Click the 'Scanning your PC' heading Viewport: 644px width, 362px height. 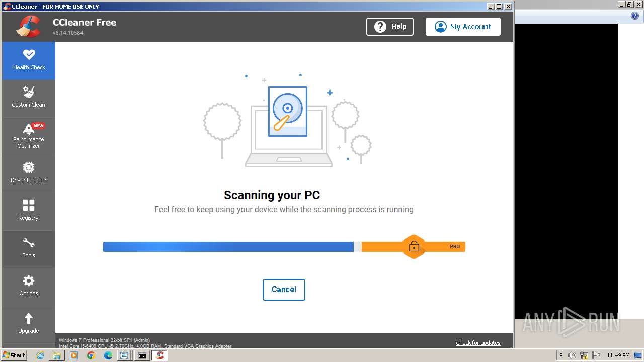[272, 195]
